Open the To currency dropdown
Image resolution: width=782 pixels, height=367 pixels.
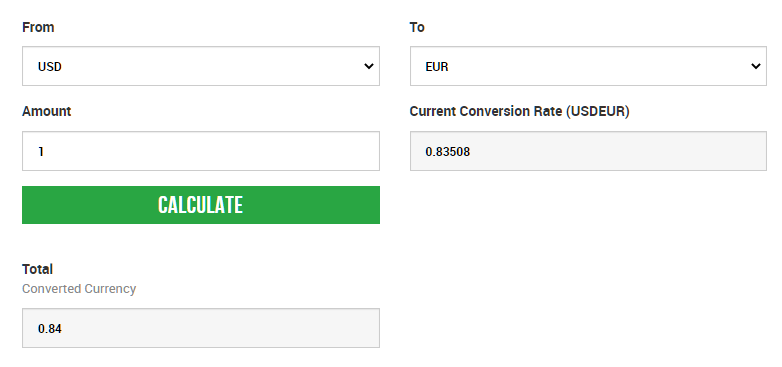tap(588, 66)
